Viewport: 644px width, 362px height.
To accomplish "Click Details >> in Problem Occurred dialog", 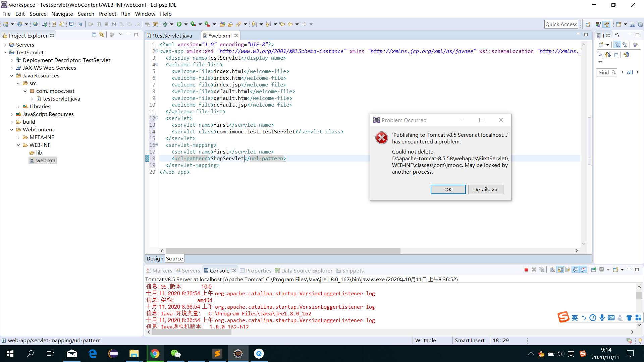I will 485,189.
